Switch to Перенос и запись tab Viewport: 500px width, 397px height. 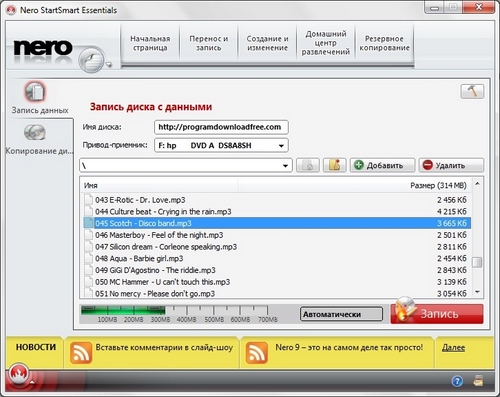click(x=209, y=43)
